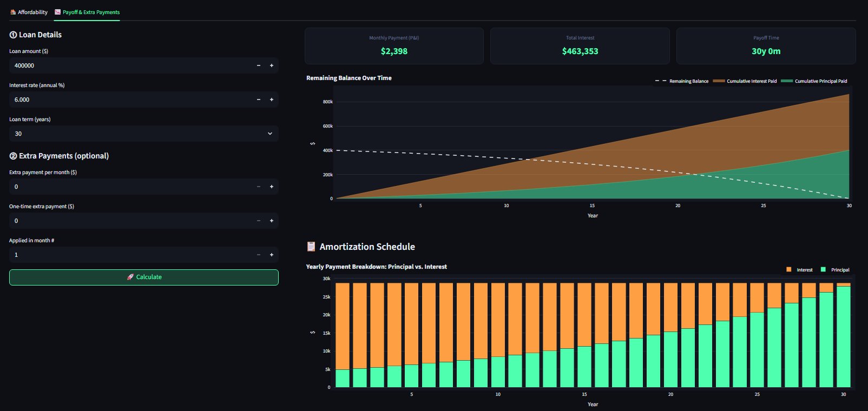Click the Calculate button
Screen dimensions: 868x411
(x=144, y=277)
